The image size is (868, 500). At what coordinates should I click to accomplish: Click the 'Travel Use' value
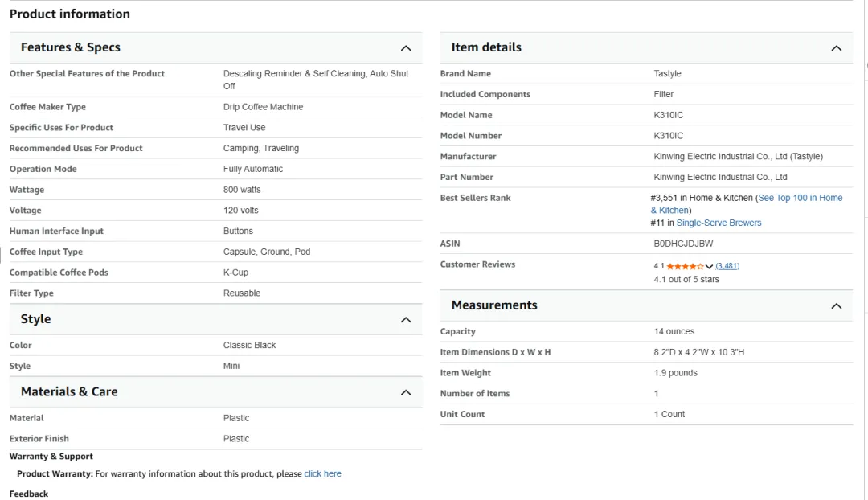(x=244, y=127)
